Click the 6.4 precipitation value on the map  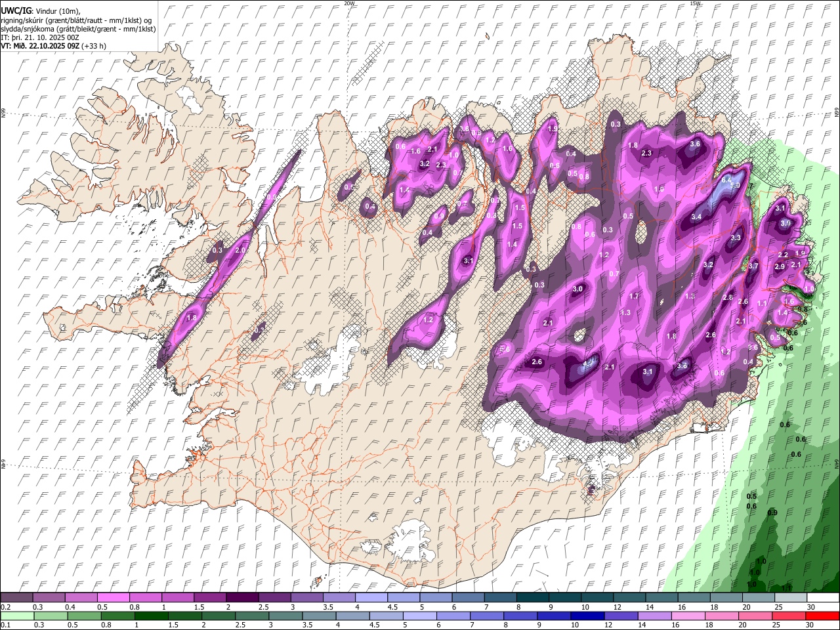tap(726, 179)
